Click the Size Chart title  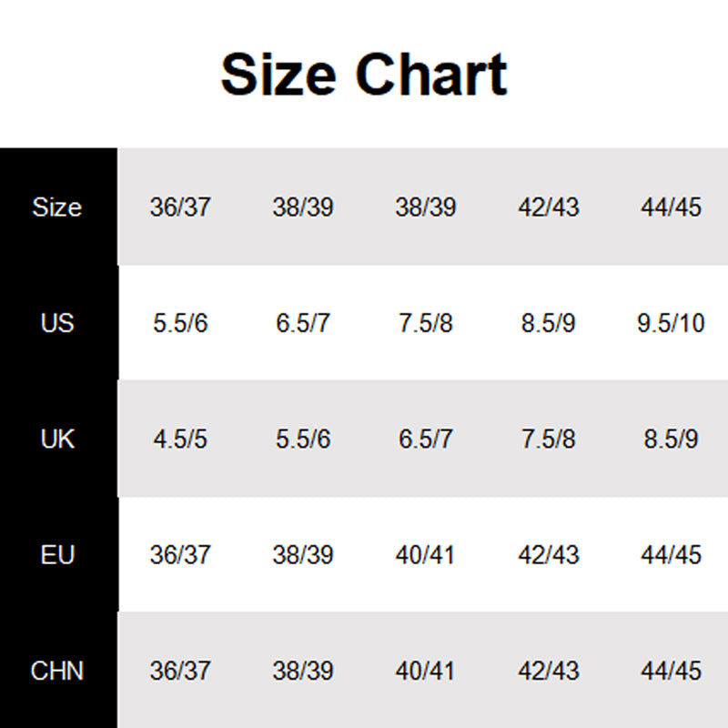364,75
